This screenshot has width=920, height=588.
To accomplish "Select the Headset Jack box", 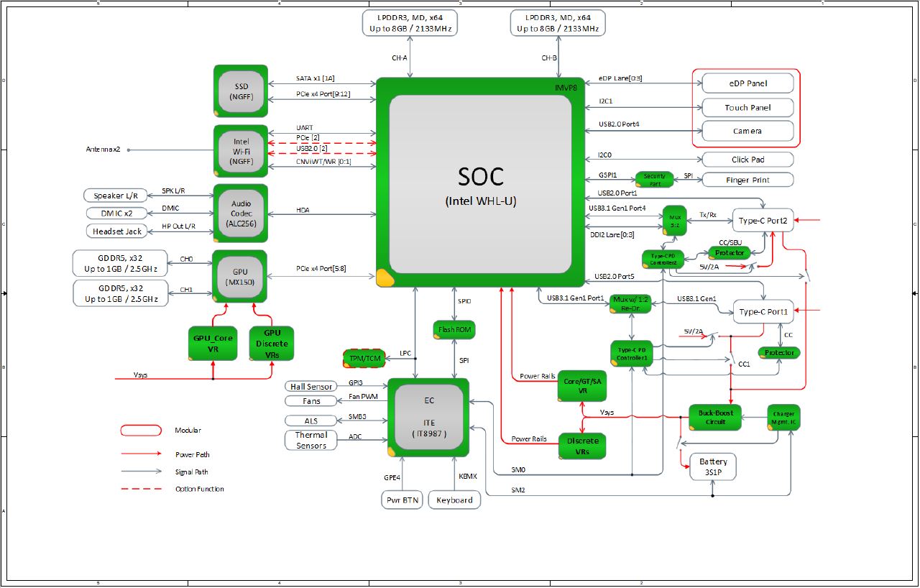I will click(117, 231).
